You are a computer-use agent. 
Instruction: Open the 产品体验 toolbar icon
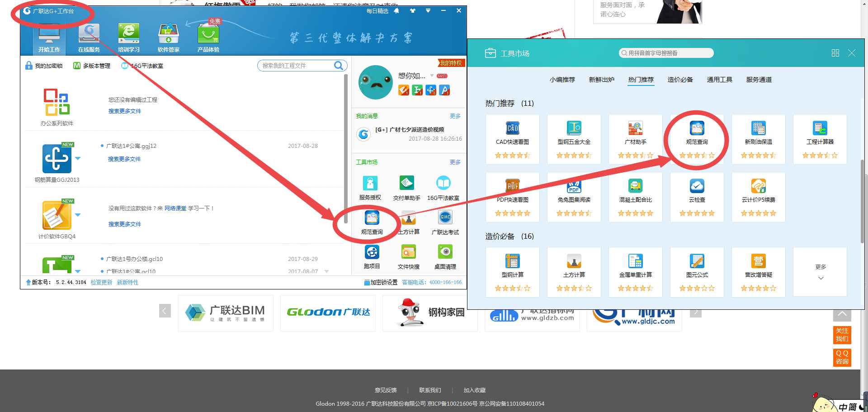point(208,38)
